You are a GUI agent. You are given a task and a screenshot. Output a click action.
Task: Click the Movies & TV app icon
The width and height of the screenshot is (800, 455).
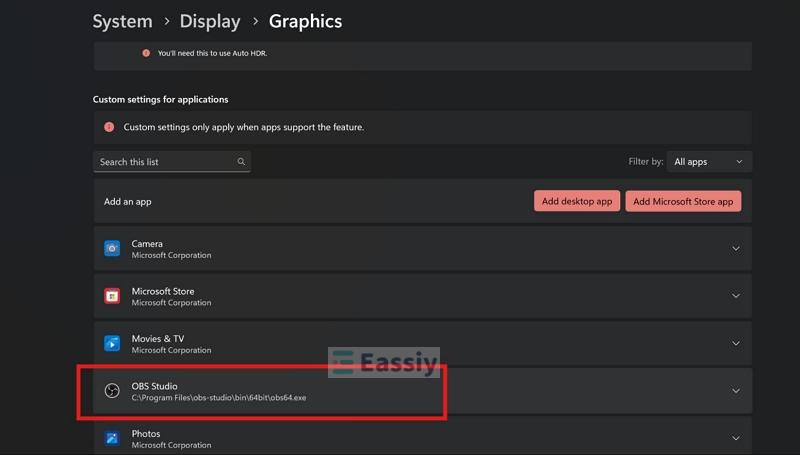(x=112, y=343)
